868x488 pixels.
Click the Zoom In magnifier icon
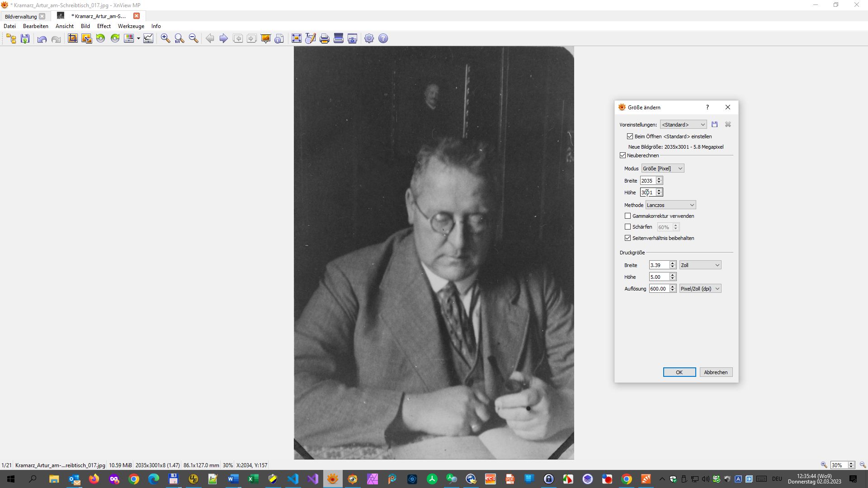(165, 38)
